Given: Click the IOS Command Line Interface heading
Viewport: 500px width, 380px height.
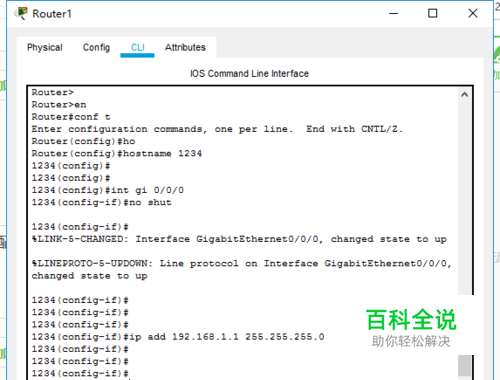Looking at the screenshot, I should [x=249, y=74].
